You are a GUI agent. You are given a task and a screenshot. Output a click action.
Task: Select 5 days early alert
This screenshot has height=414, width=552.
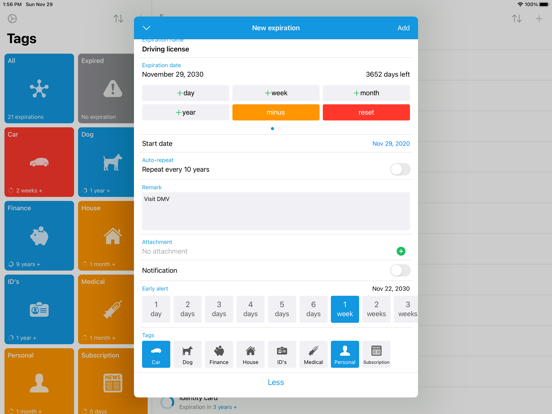[282, 309]
